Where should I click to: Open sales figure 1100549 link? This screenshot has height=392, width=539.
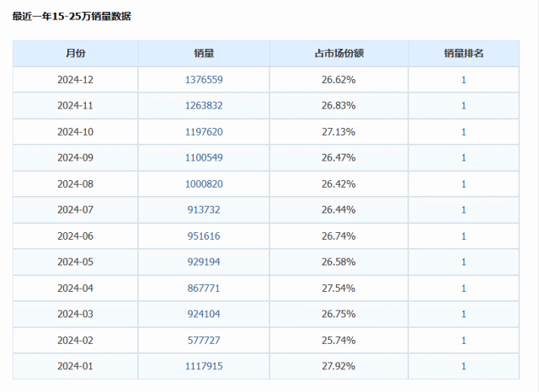coord(204,157)
